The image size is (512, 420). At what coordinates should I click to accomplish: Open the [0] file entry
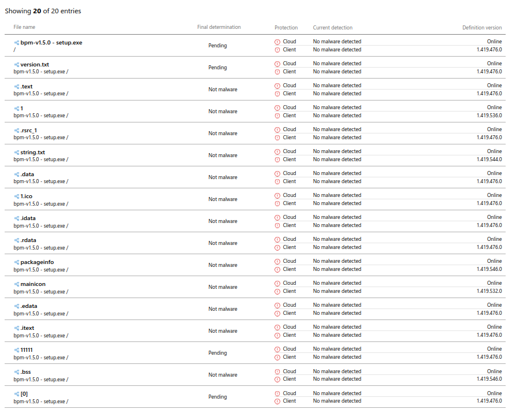24,394
